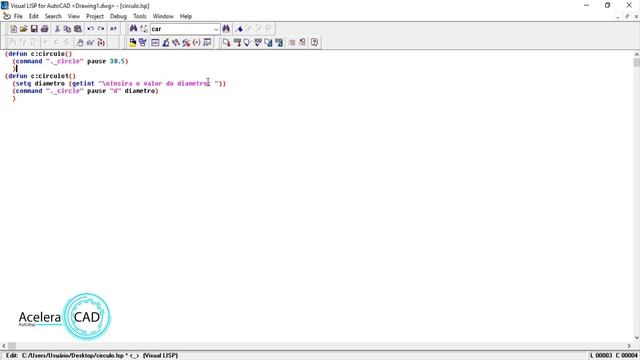The width and height of the screenshot is (640, 360).
Task: Open the Edit menu
Action: point(33,16)
